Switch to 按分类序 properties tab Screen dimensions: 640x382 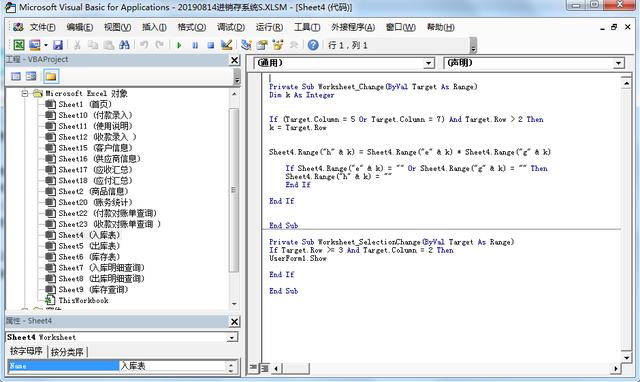[67, 352]
